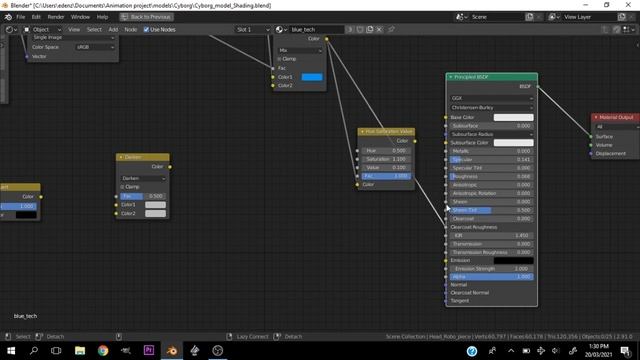The width and height of the screenshot is (640, 360).
Task: Open the Object shader type dropdown
Action: click(42, 29)
